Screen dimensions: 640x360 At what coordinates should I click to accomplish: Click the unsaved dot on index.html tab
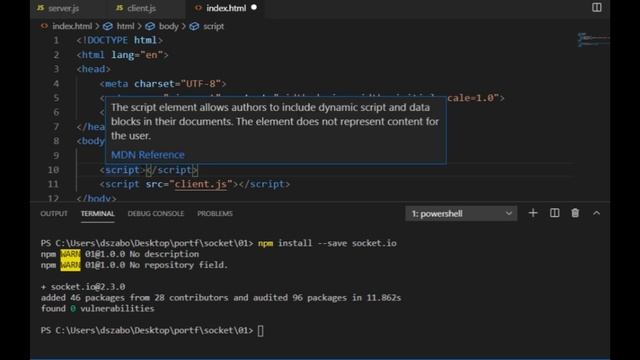[x=254, y=7]
